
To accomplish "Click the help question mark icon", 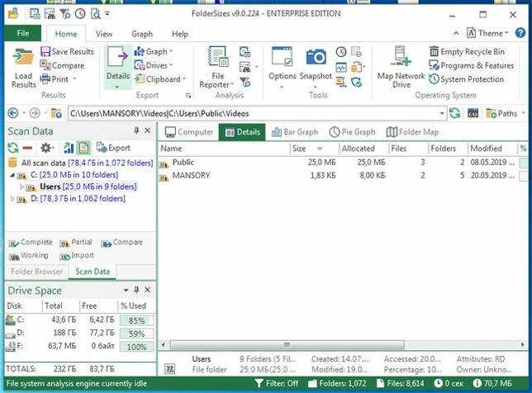I will point(520,33).
